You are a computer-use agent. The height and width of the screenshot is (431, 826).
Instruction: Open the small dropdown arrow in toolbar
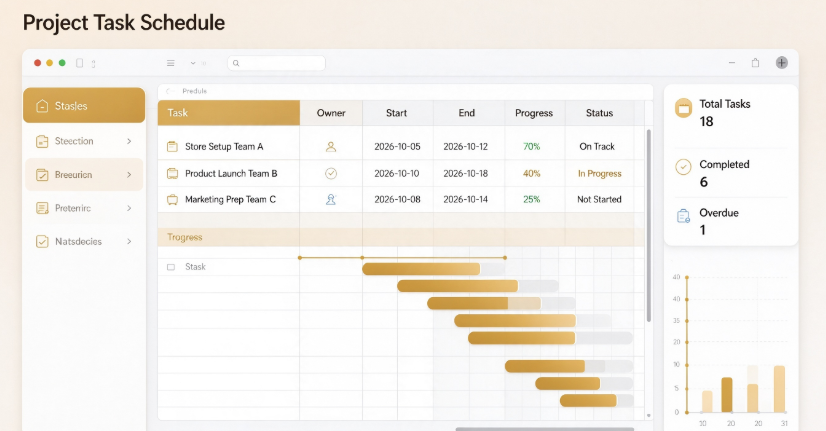[x=193, y=63]
